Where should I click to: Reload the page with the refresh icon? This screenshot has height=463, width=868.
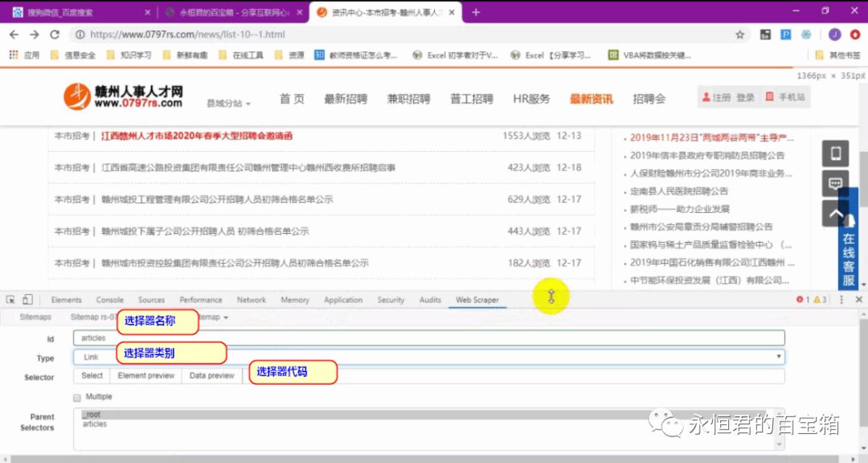pos(55,35)
